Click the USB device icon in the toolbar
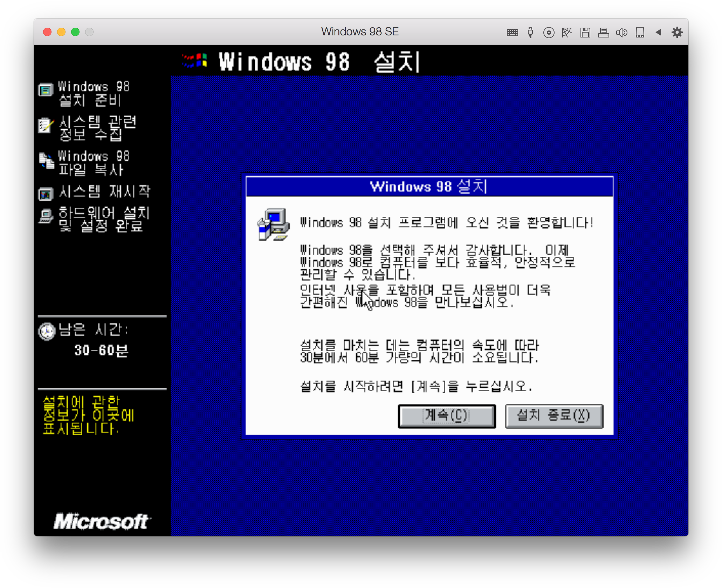Screen dimensions: 722x588 (x=530, y=32)
